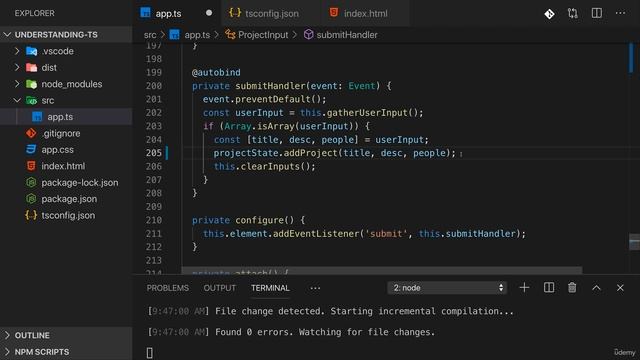Click the git icon next to .gitignore
Image resolution: width=640 pixels, height=360 pixels.
(31, 133)
